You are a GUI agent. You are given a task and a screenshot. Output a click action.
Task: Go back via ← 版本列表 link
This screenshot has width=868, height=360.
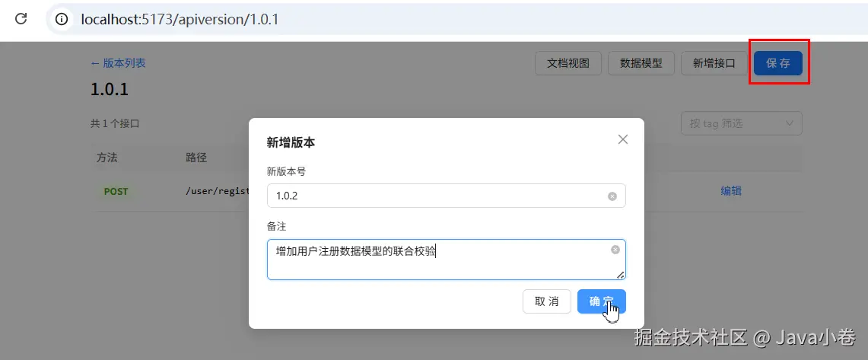(118, 63)
